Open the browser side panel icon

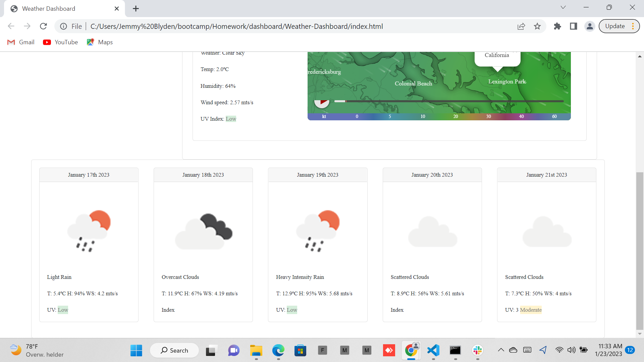point(574,26)
